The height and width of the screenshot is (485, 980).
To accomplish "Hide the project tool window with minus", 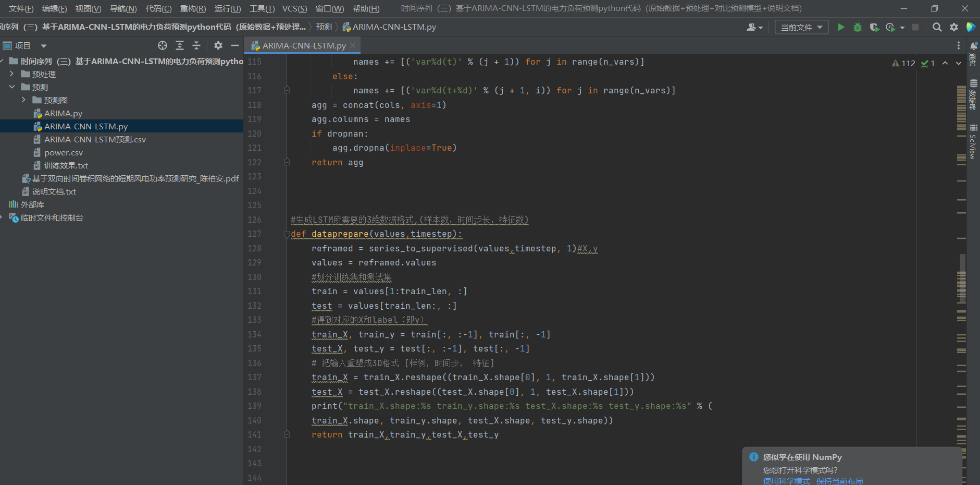I will click(235, 45).
